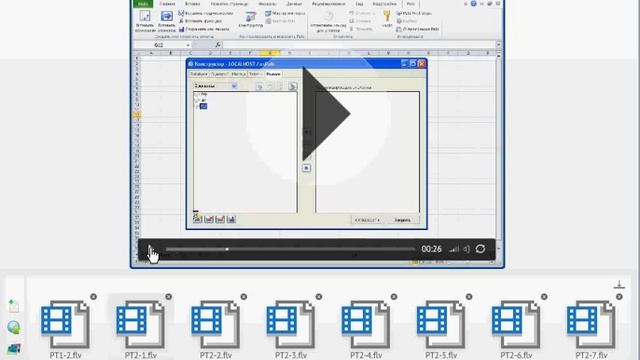640x360 pixels.
Task: Seek along the video progress bar
Action: coord(290,249)
